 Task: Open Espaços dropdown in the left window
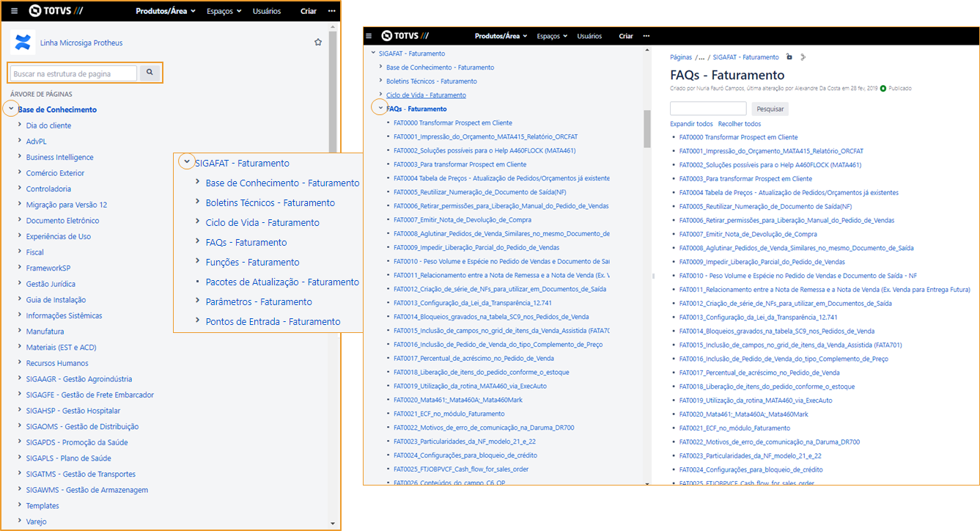tap(225, 11)
